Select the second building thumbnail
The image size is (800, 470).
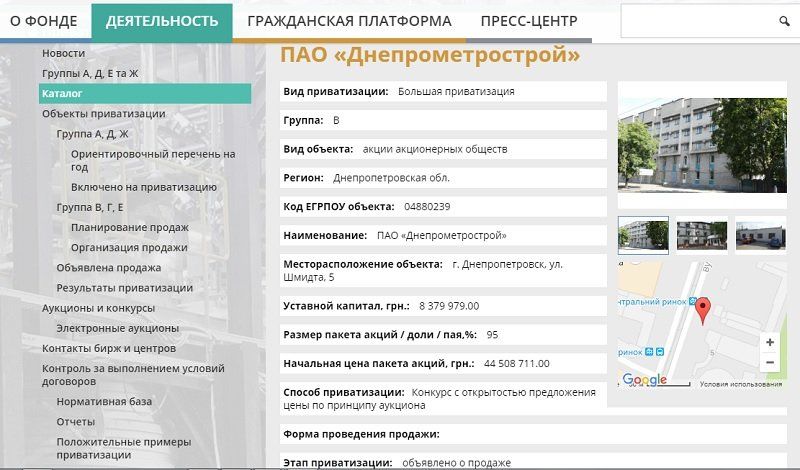pos(701,233)
